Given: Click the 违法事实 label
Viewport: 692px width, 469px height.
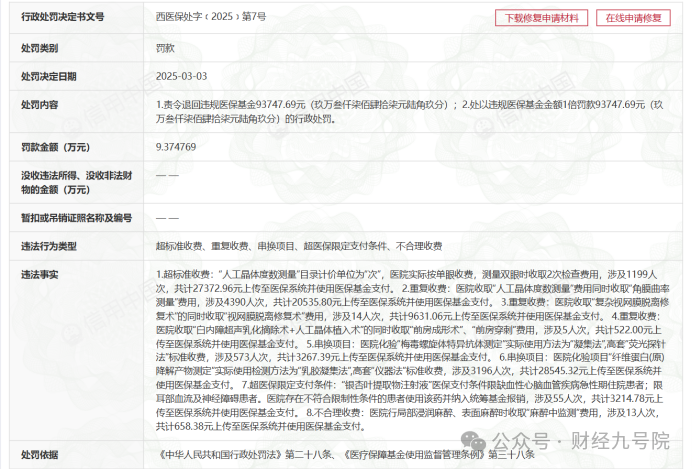Looking at the screenshot, I should (x=39, y=274).
